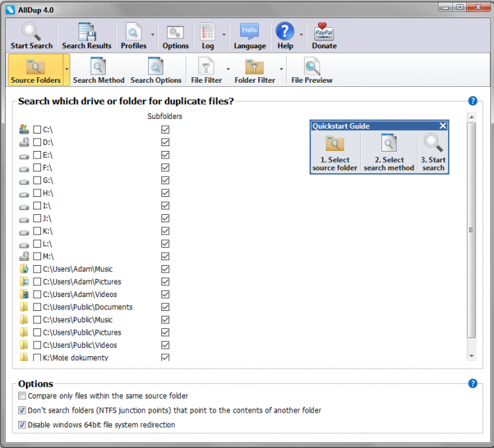Image resolution: width=494 pixels, height=448 pixels.
Task: Click the C:\ Windows drive icon
Action: click(x=24, y=129)
